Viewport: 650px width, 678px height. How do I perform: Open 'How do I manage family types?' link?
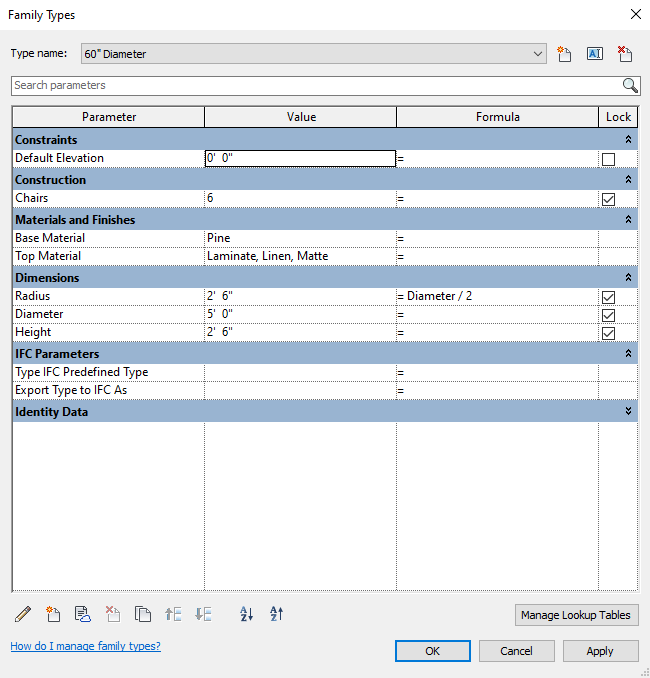(x=85, y=646)
